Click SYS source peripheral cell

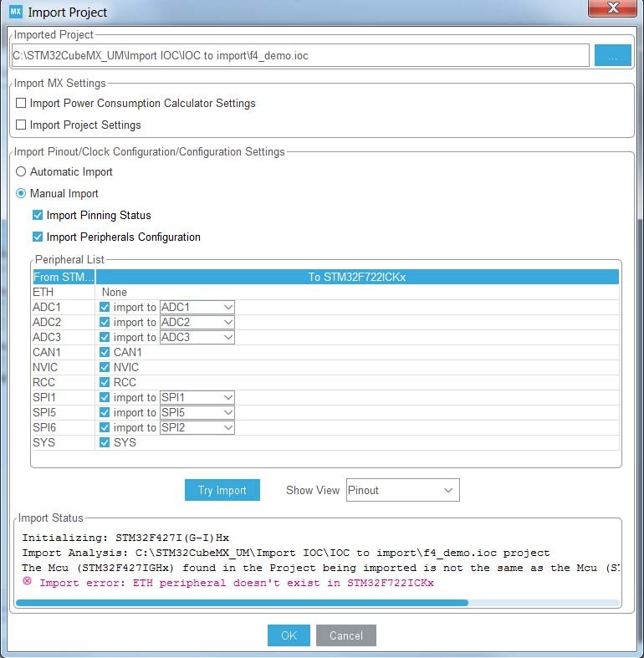64,442
